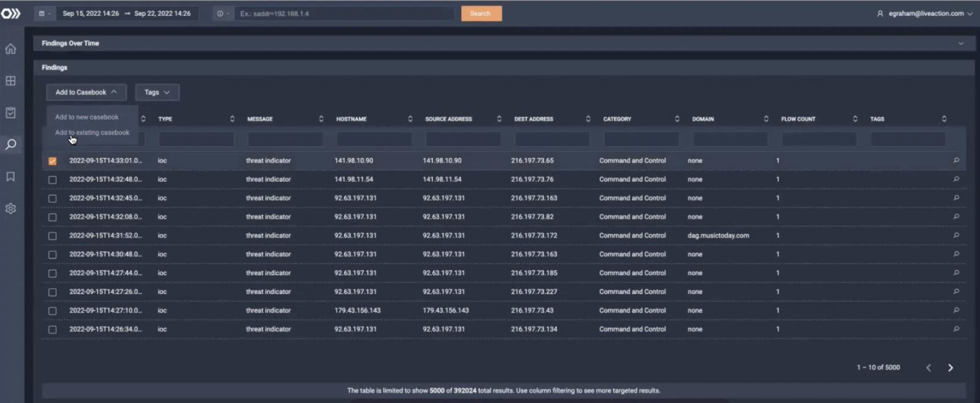Click magnifier icon on the 14:27:26 row
980x403 pixels.
coord(956,292)
